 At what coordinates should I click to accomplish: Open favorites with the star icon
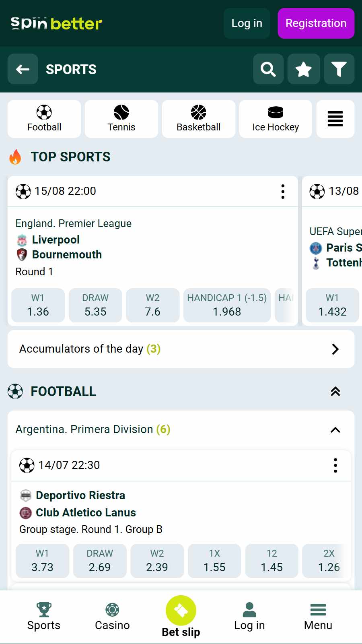[304, 69]
